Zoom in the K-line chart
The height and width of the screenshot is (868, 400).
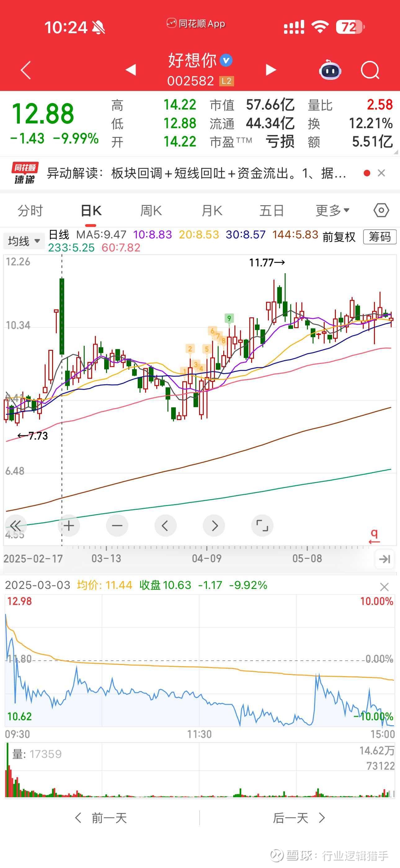tap(69, 526)
